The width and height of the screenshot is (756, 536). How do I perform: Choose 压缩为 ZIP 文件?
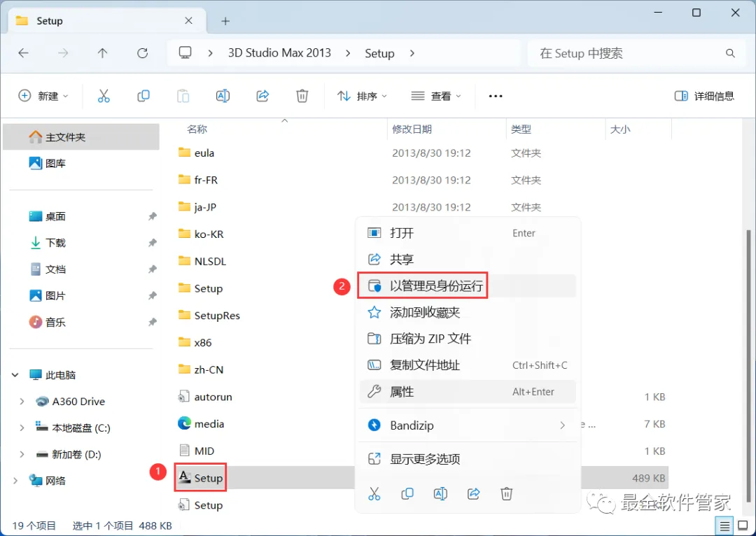click(x=468, y=339)
